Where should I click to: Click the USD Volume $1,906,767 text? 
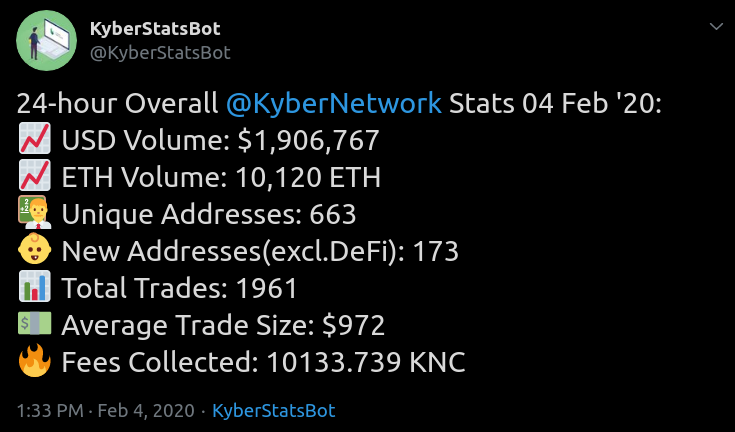[x=220, y=140]
